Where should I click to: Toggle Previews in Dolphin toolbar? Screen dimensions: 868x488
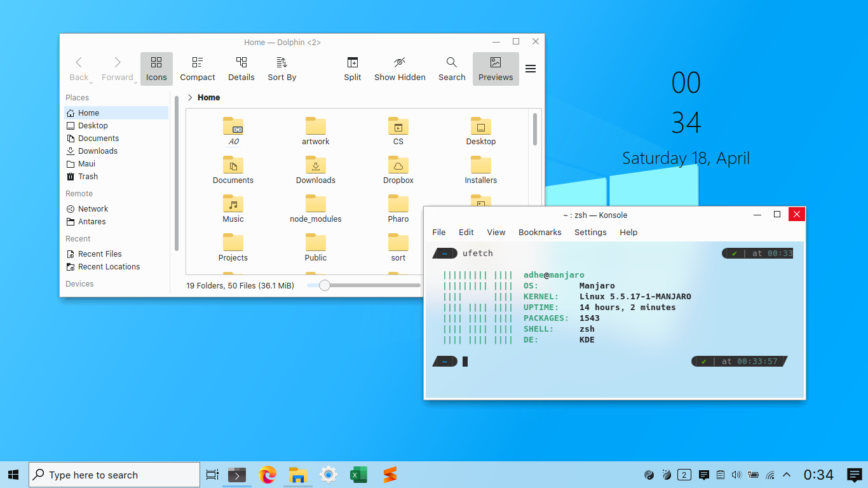496,69
